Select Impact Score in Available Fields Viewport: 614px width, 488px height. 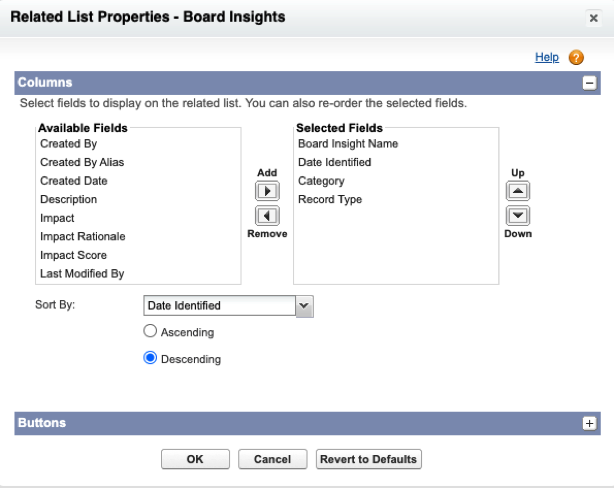[73, 255]
